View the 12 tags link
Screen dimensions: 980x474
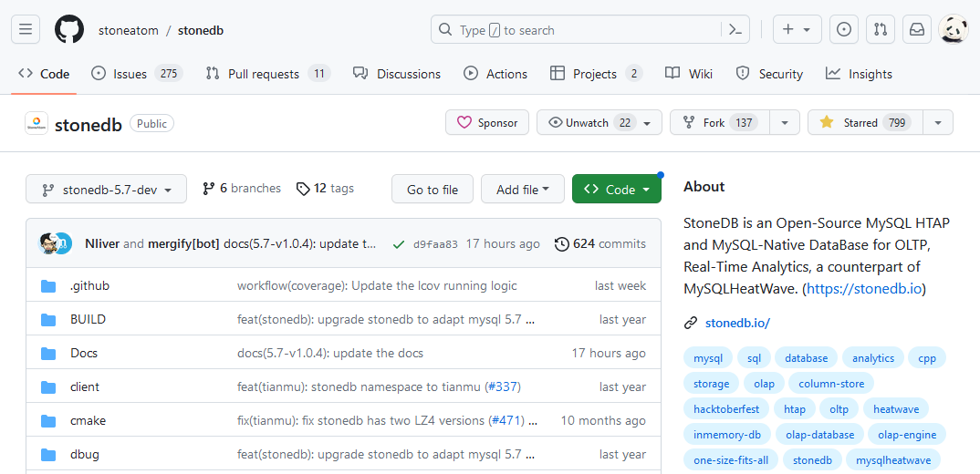325,188
